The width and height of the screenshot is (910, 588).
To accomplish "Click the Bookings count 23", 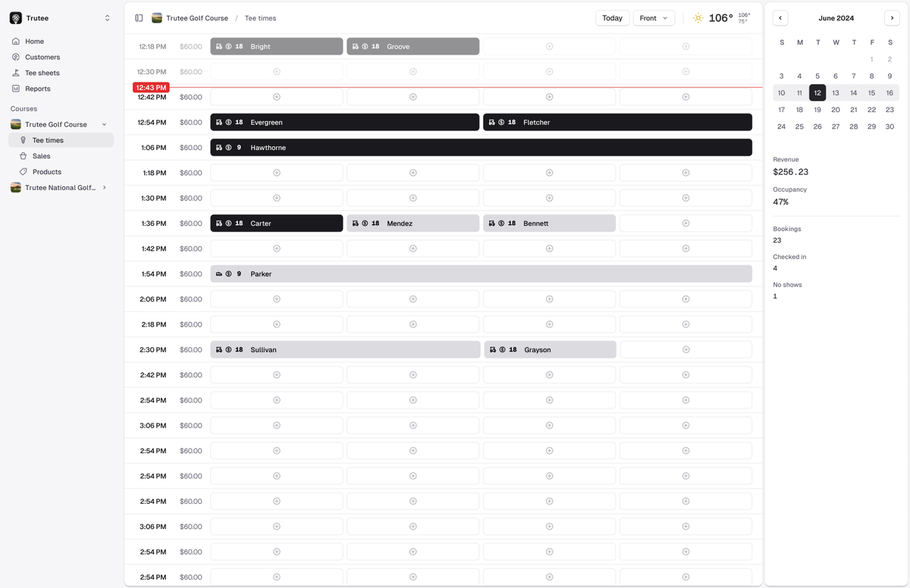I will click(x=777, y=240).
